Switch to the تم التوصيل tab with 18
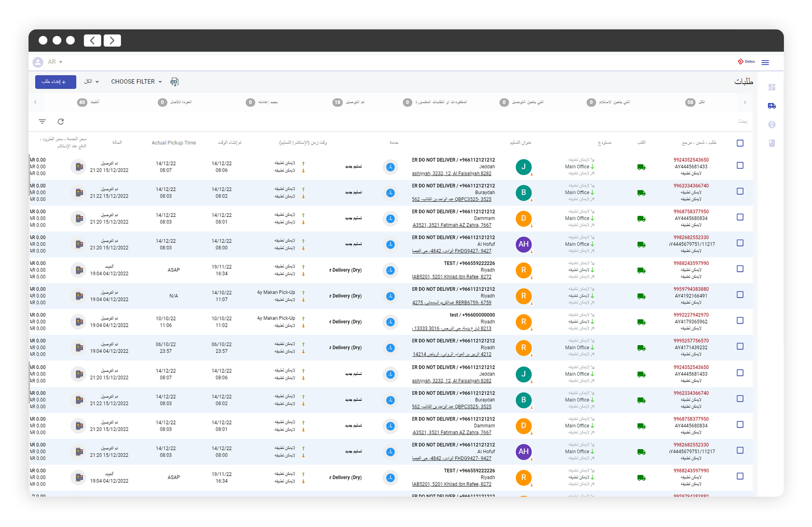The image size is (812, 527). click(349, 102)
